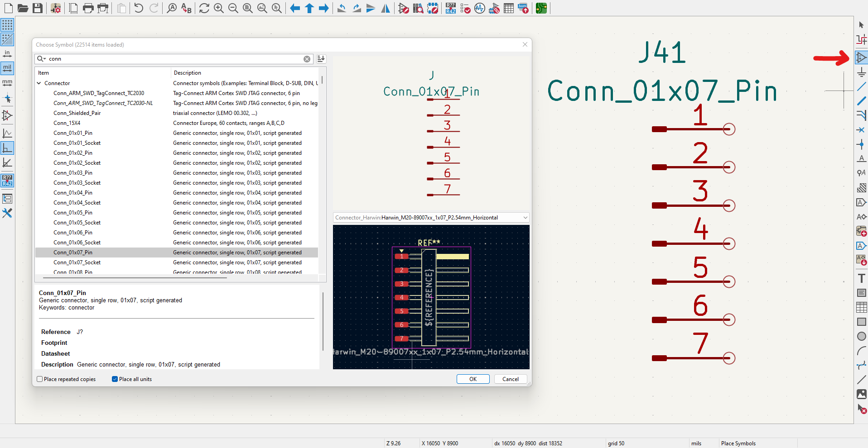Open schematic setup icon

point(56,8)
